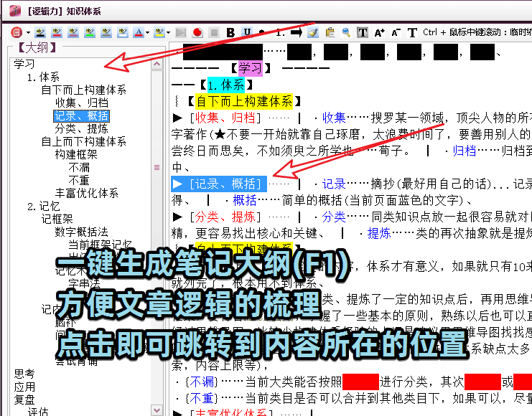Select "2. 记忆" in outline tree
532x416 pixels.
43,206
